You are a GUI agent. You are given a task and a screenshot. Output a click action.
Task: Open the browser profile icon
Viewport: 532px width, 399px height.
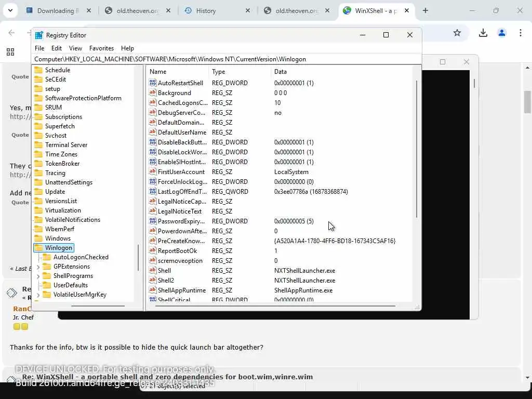502,33
